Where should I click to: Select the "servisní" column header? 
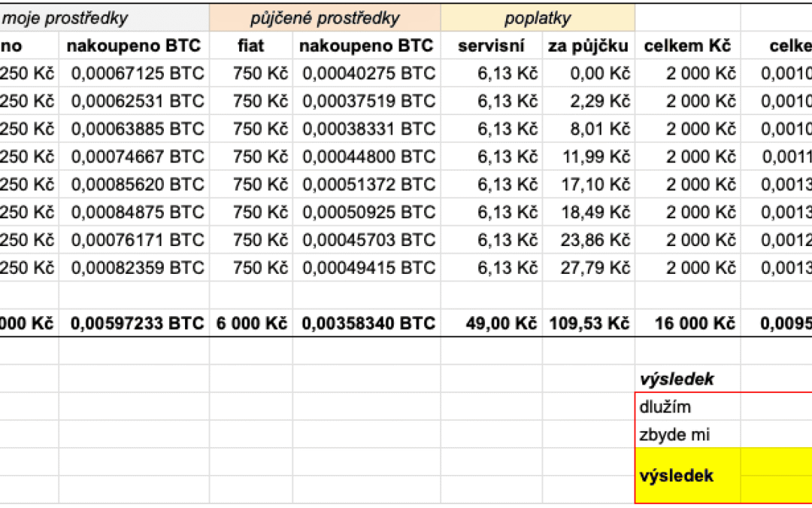point(491,46)
